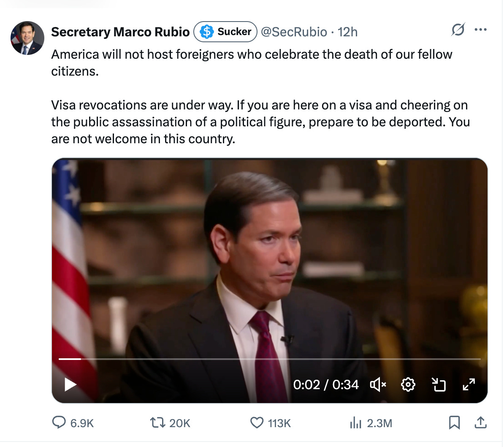Open the post via the 12h timestamp
Screen dimensions: 504x447
[x=351, y=32]
